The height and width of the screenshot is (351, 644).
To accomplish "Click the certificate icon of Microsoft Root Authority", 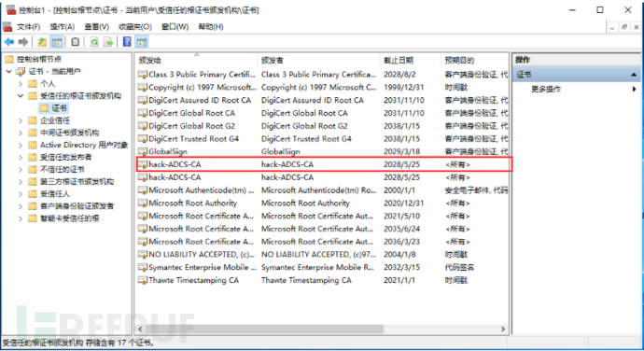I will pyautogui.click(x=143, y=203).
